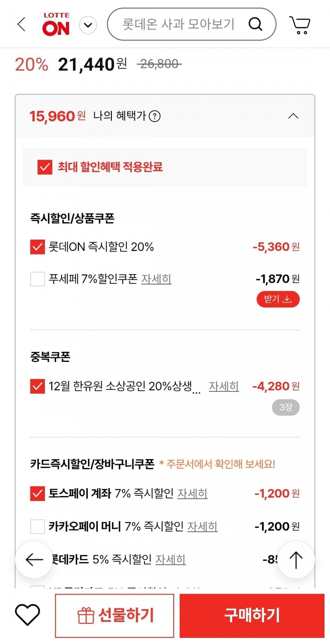Tap the search magnifier icon
The image size is (330, 644).
coord(255,25)
